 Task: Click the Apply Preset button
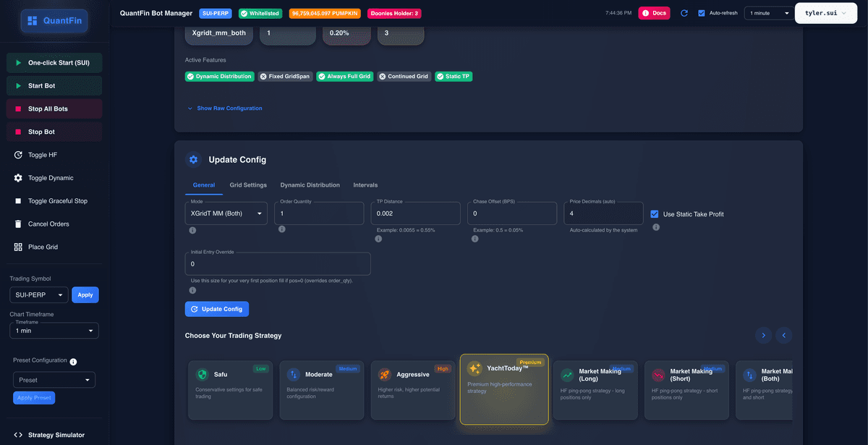tap(34, 398)
